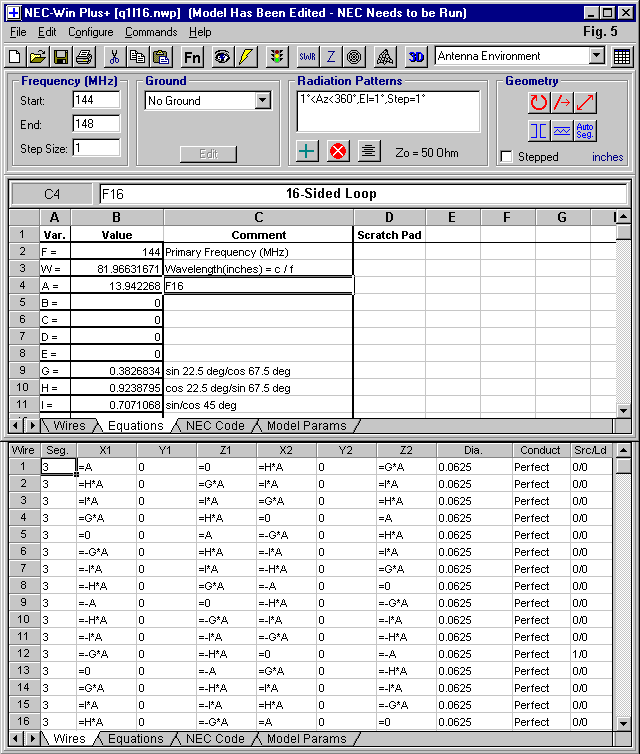This screenshot has width=640, height=754.
Task: Click the Auto Seg. geometry button
Action: tap(586, 131)
